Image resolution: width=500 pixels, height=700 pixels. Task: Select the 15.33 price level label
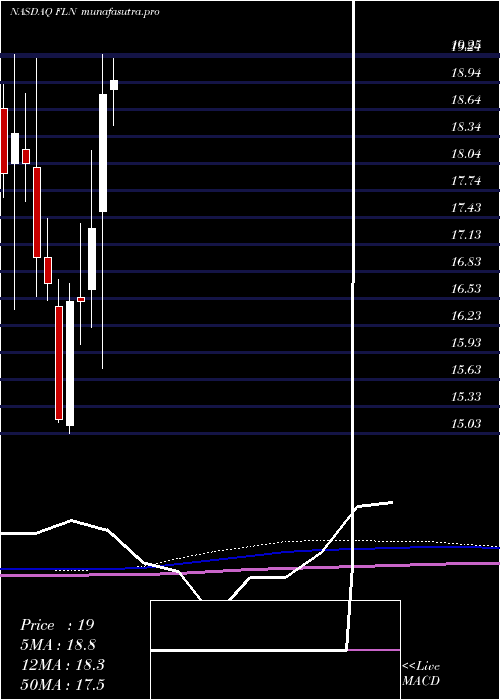pyautogui.click(x=466, y=396)
